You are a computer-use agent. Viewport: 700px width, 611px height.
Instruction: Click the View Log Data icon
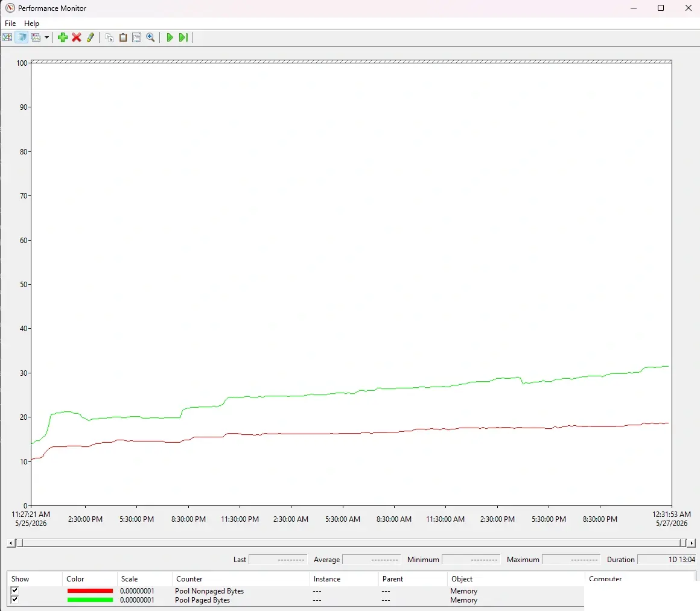[22, 37]
